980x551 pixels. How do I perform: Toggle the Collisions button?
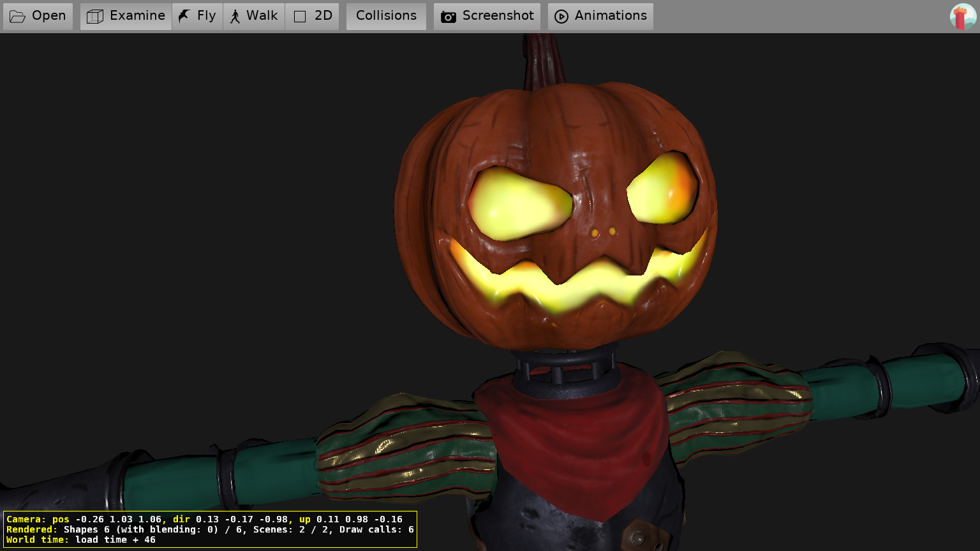click(x=386, y=16)
